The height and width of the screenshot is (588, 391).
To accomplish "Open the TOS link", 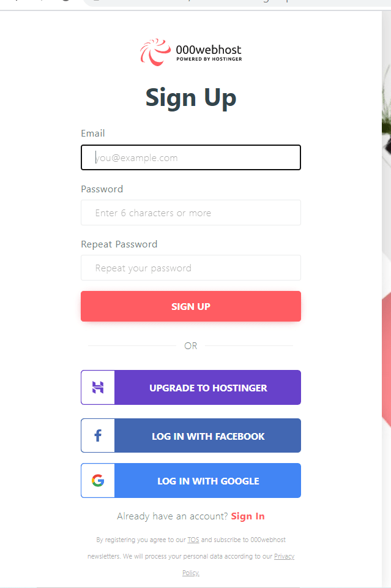I will point(193,540).
